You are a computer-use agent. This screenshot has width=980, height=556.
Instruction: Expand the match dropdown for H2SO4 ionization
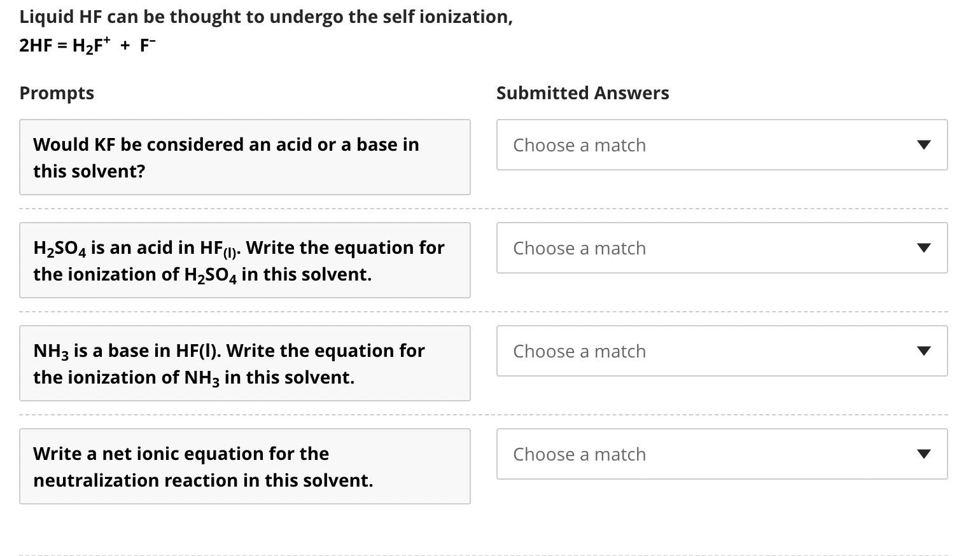[722, 248]
